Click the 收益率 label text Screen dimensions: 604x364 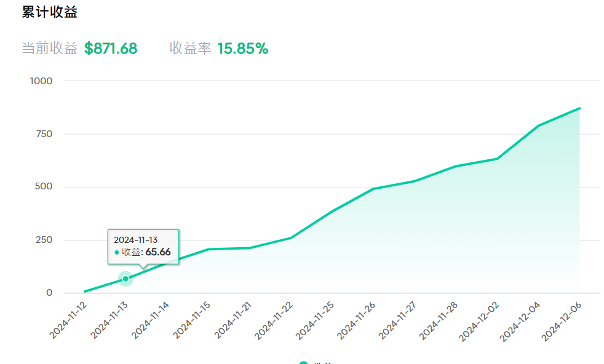pyautogui.click(x=190, y=49)
